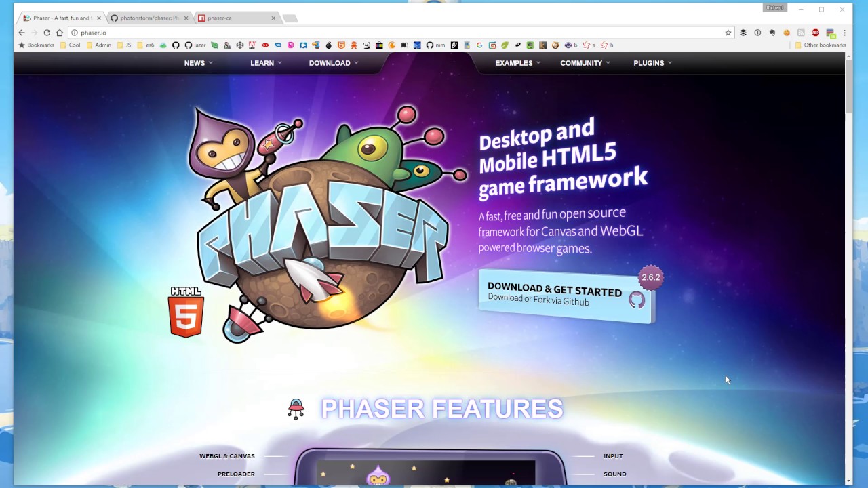Viewport: 868px width, 488px height.
Task: Click the HTML5 logo badge
Action: (186, 312)
